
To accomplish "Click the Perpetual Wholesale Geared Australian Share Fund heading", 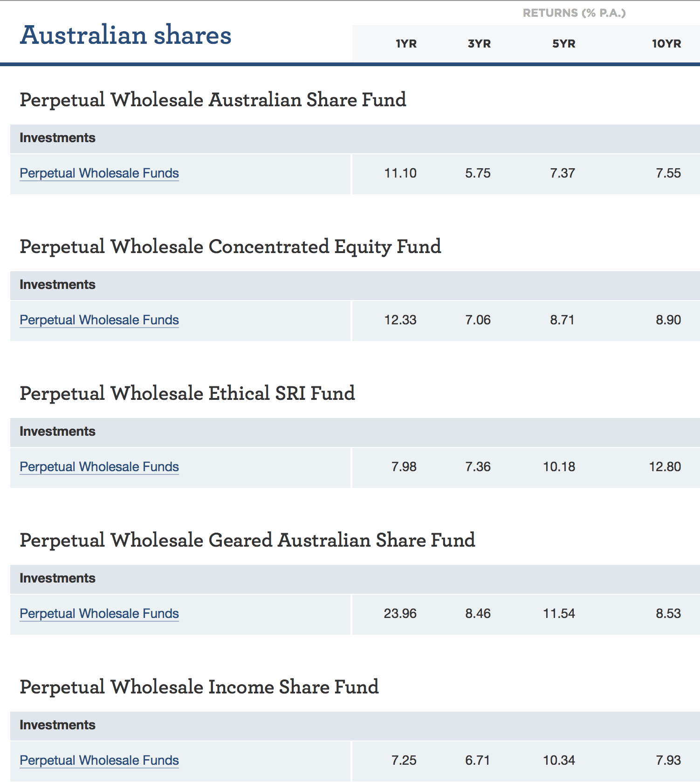I will [247, 540].
